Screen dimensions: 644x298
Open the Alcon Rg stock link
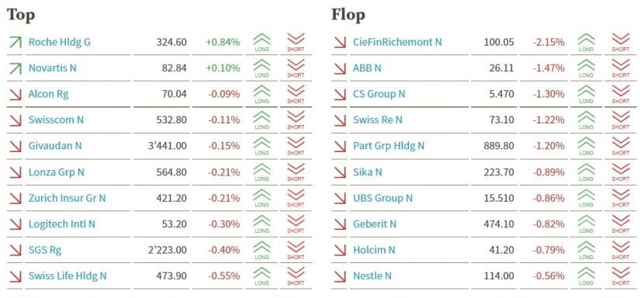(x=48, y=94)
